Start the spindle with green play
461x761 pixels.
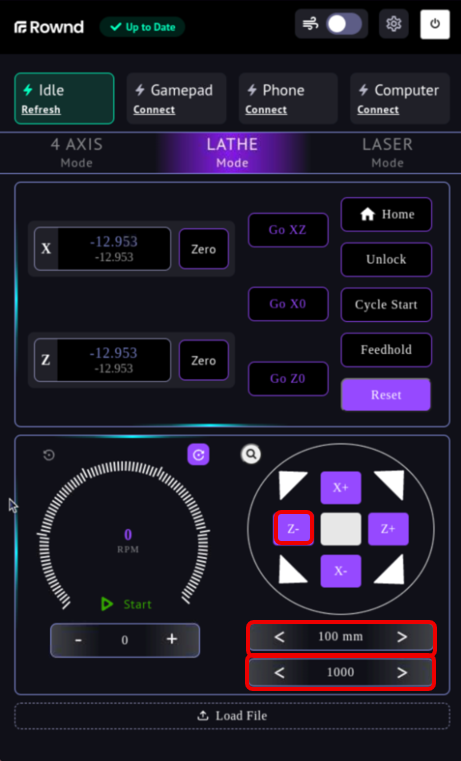point(126,604)
